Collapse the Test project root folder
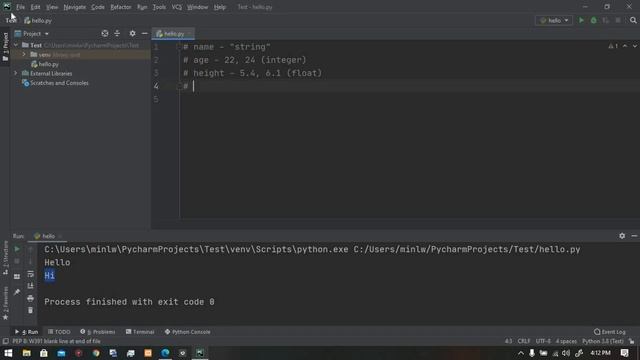The image size is (640, 360). (x=16, y=45)
